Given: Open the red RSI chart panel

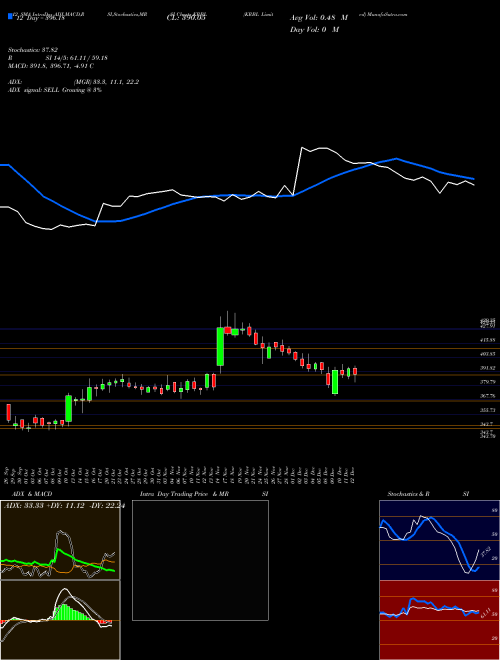Looking at the screenshot, I should click(x=439, y=620).
